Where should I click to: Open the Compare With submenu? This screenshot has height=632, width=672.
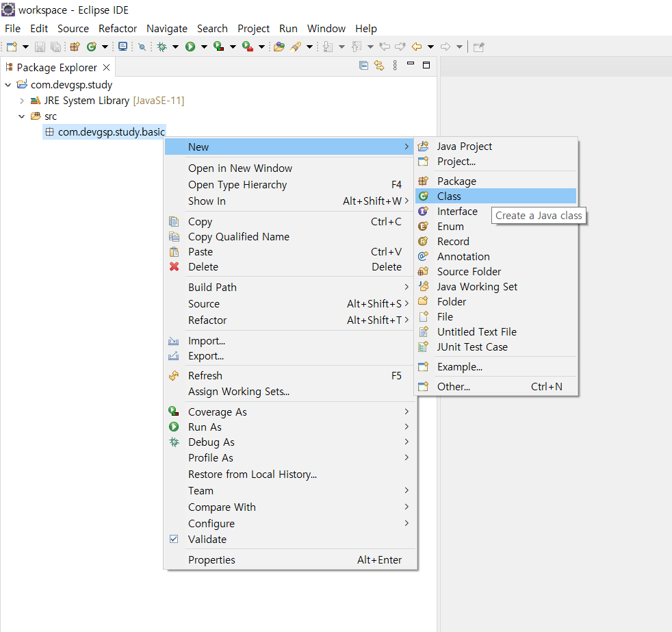coord(290,507)
